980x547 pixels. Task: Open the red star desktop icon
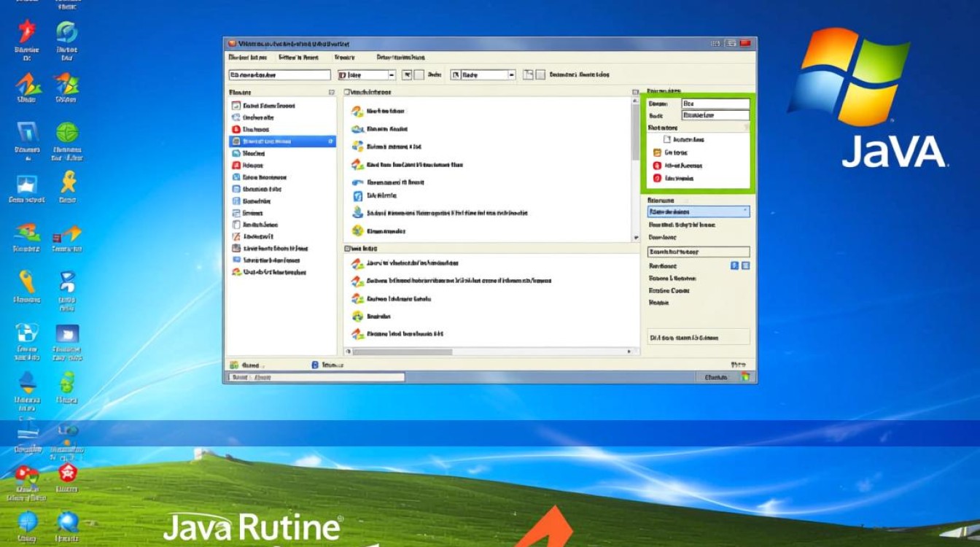click(x=27, y=32)
